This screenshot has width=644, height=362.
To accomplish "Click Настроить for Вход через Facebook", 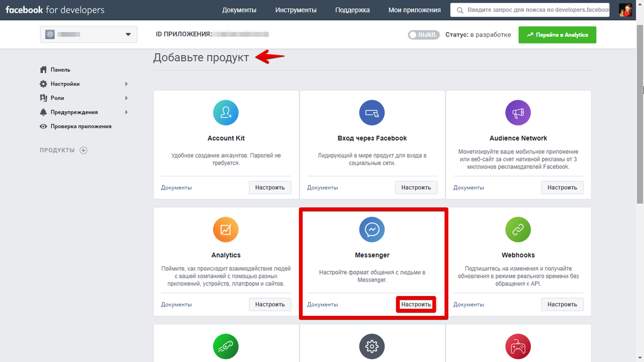I will point(416,188).
